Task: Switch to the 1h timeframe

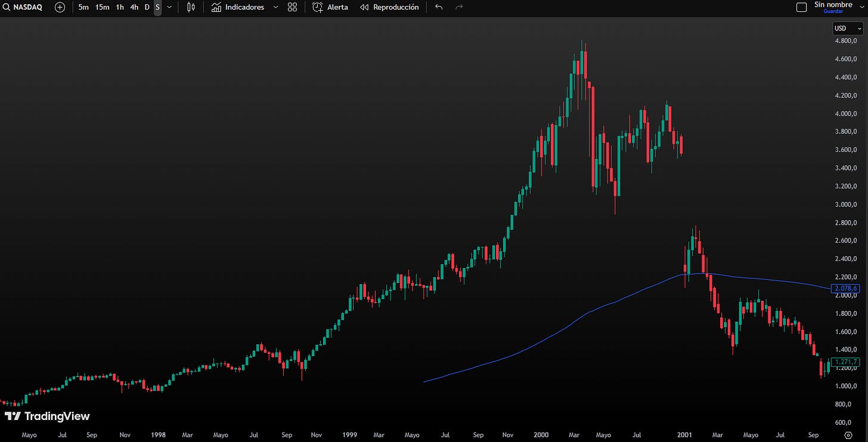Action: point(120,7)
